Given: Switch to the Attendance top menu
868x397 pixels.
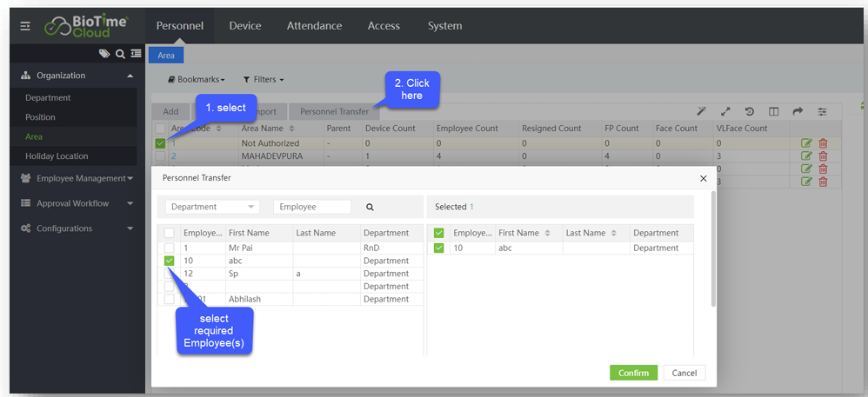Looking at the screenshot, I should point(314,26).
